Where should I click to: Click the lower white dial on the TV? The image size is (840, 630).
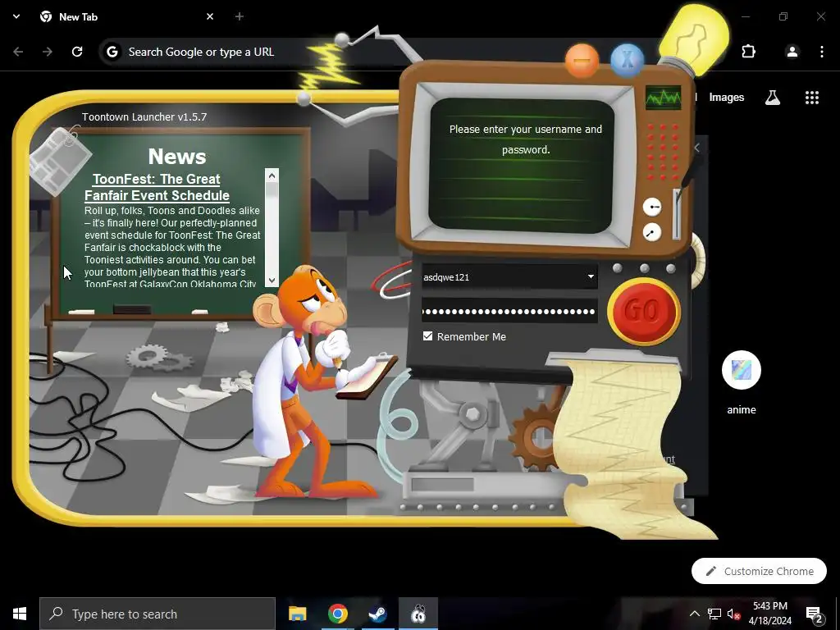click(x=652, y=232)
